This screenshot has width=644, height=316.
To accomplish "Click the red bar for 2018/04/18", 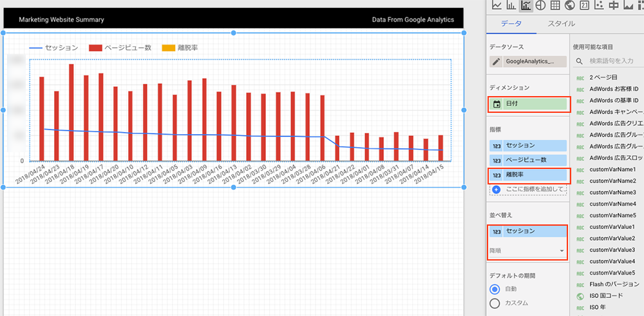I will pyautogui.click(x=71, y=112).
